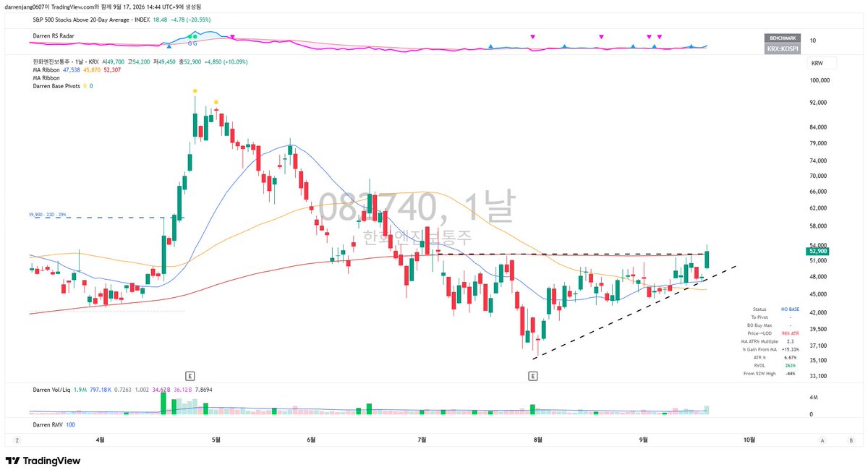Click the 59,900 blue dashed level label

(48, 215)
